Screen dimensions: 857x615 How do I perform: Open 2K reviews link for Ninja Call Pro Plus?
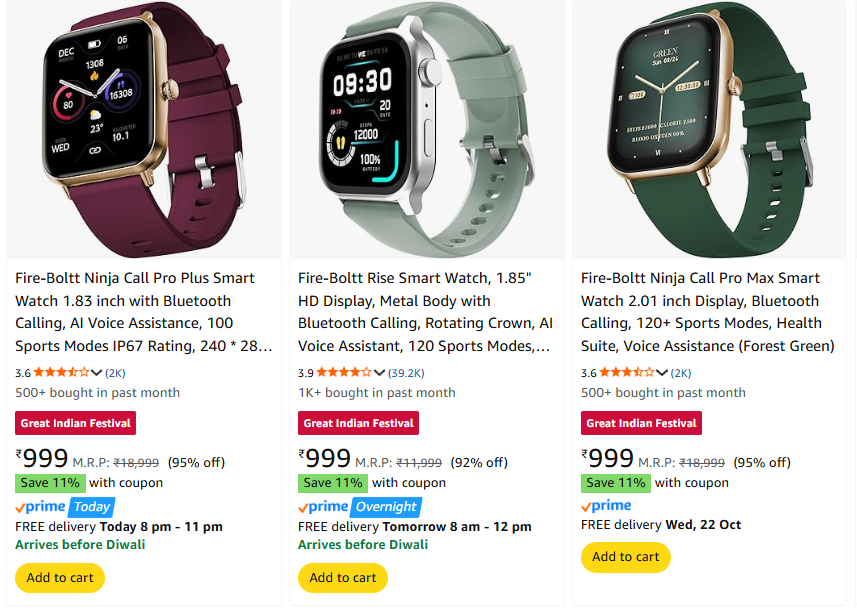(x=115, y=373)
